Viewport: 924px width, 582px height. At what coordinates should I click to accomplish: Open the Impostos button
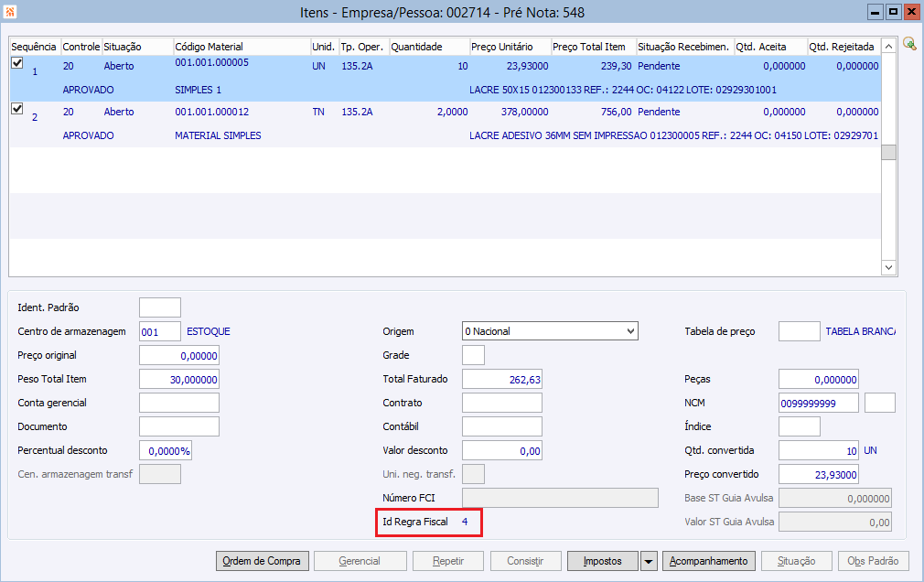(x=603, y=561)
